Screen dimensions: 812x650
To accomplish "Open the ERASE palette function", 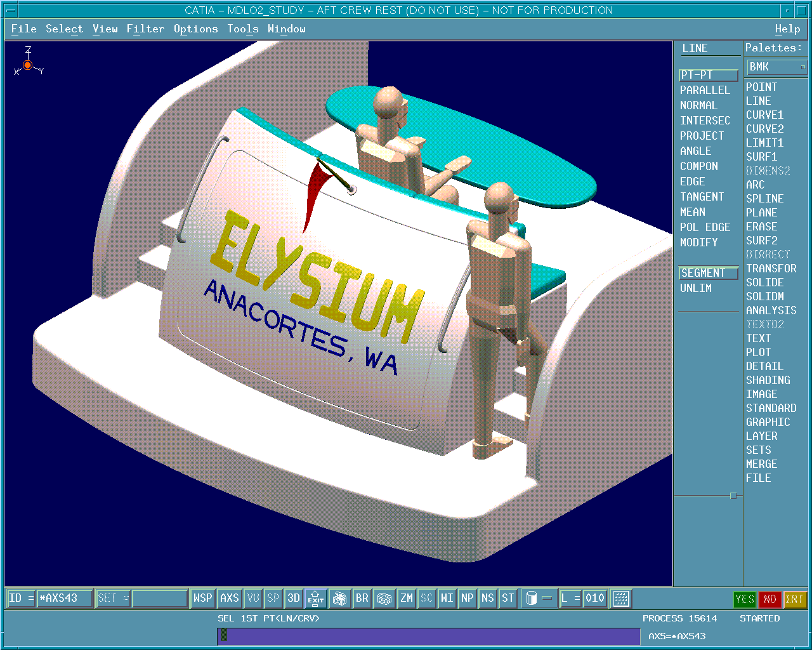I will (761, 227).
